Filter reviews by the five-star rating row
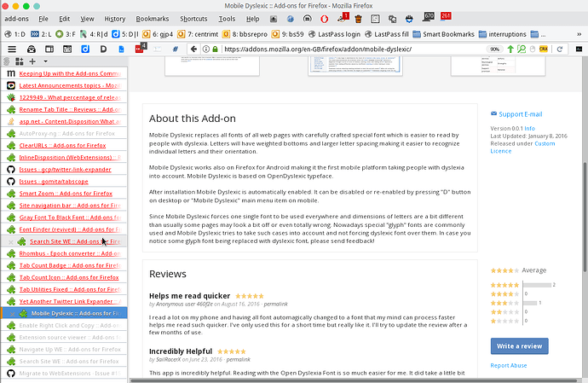The height and width of the screenshot is (383, 588). [523, 285]
